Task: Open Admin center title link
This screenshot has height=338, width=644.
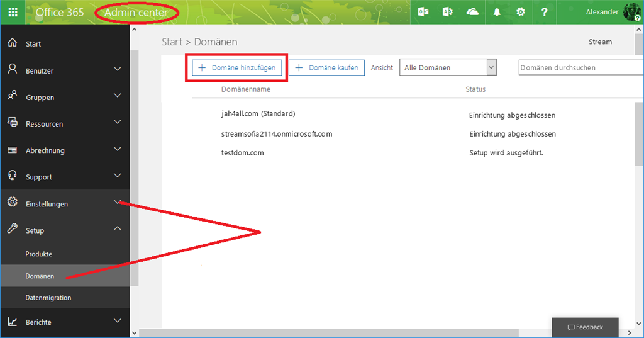Action: 136,13
